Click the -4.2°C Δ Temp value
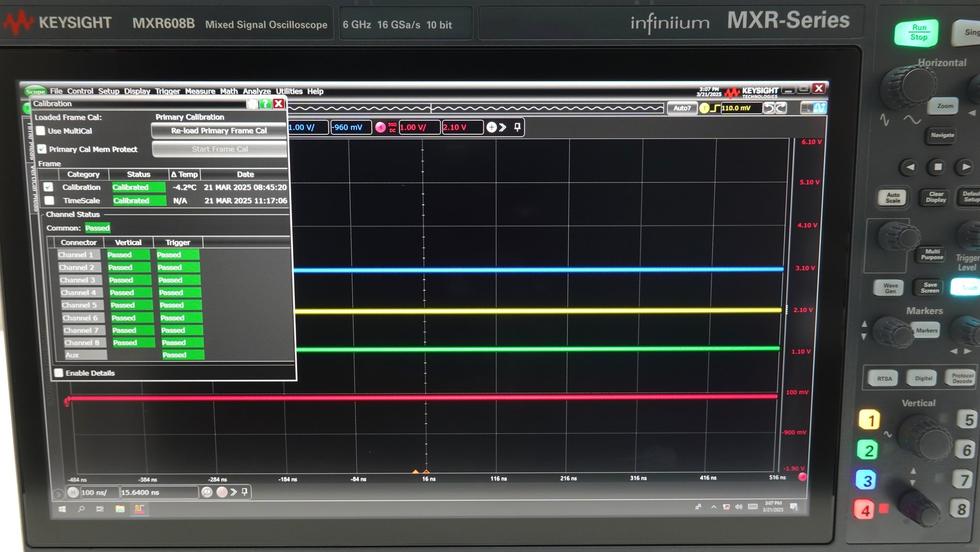Screen dimensions: 980x552 [x=184, y=187]
